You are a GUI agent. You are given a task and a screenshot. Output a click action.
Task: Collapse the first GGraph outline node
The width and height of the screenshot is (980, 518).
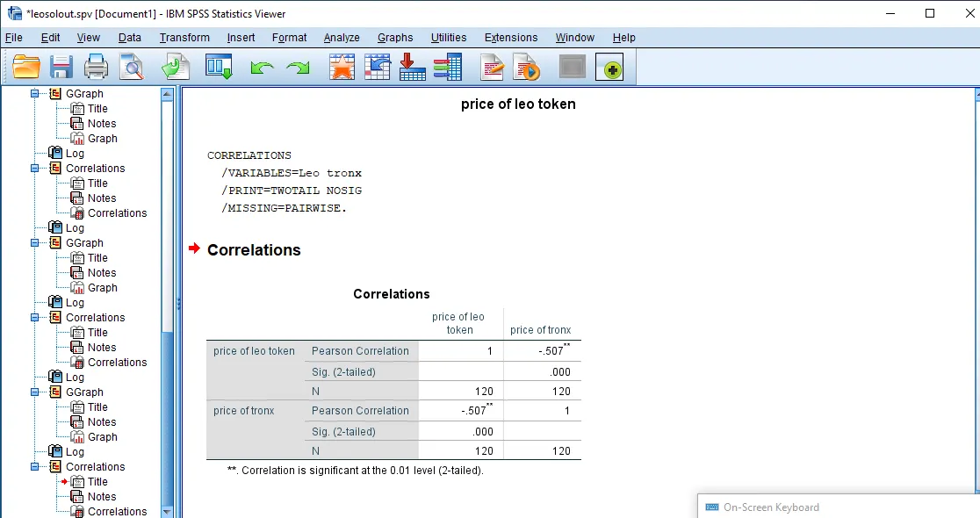(x=35, y=94)
